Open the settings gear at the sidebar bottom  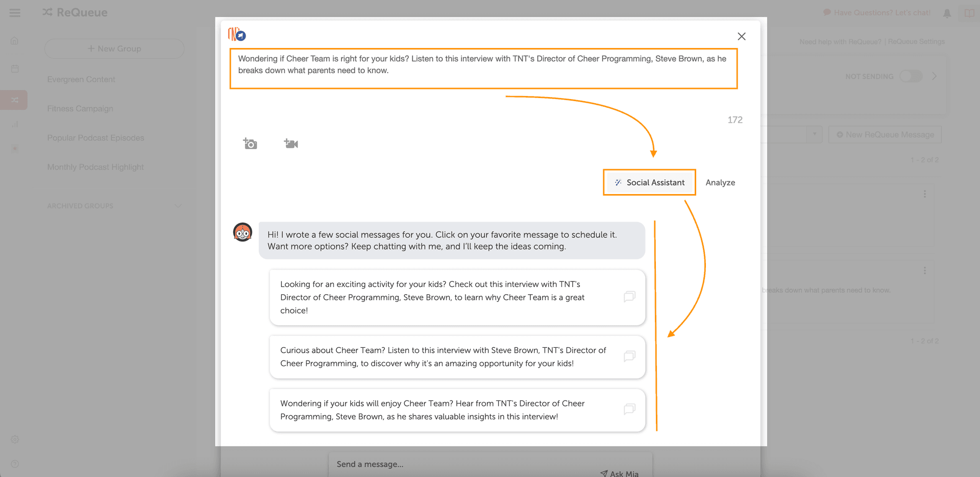(x=15, y=439)
